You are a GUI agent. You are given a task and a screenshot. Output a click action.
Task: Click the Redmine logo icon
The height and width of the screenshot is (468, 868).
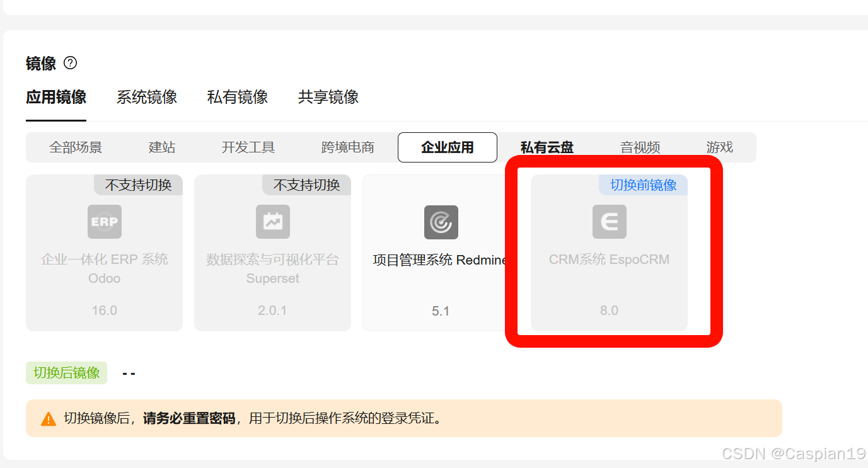point(441,222)
